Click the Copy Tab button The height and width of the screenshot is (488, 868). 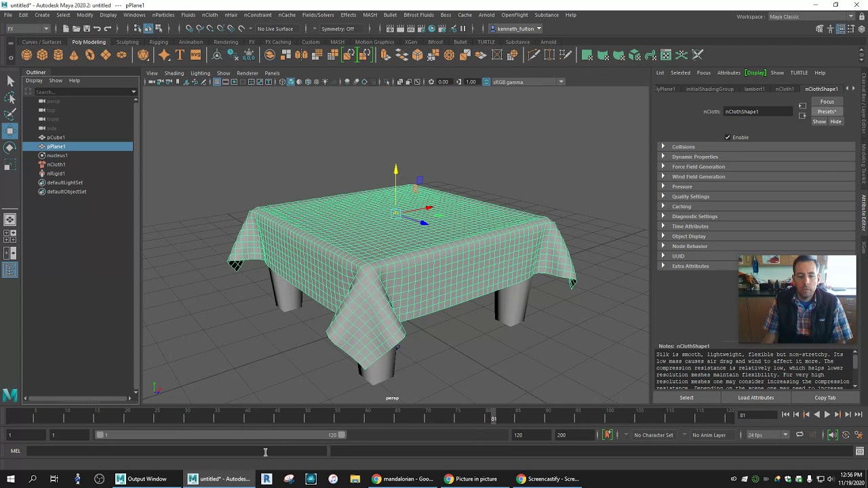[825, 398]
